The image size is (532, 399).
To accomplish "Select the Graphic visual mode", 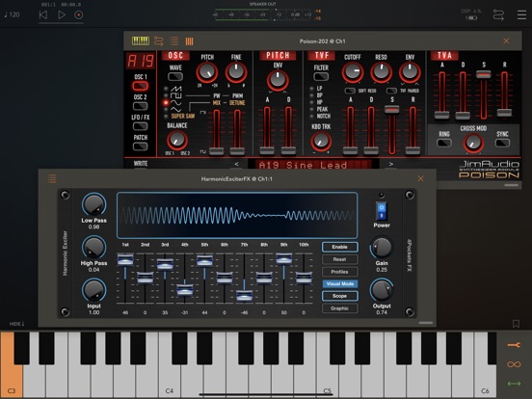I will pyautogui.click(x=339, y=308).
